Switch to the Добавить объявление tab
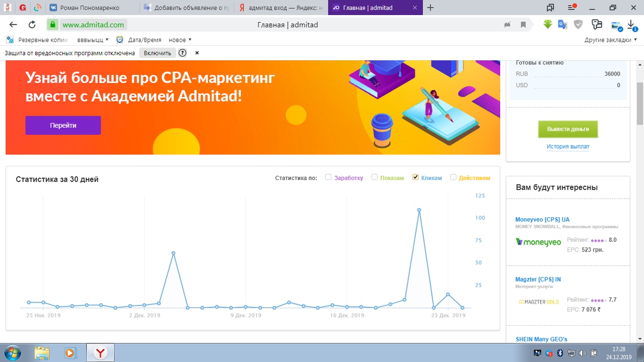The height and width of the screenshot is (362, 644). (186, 8)
